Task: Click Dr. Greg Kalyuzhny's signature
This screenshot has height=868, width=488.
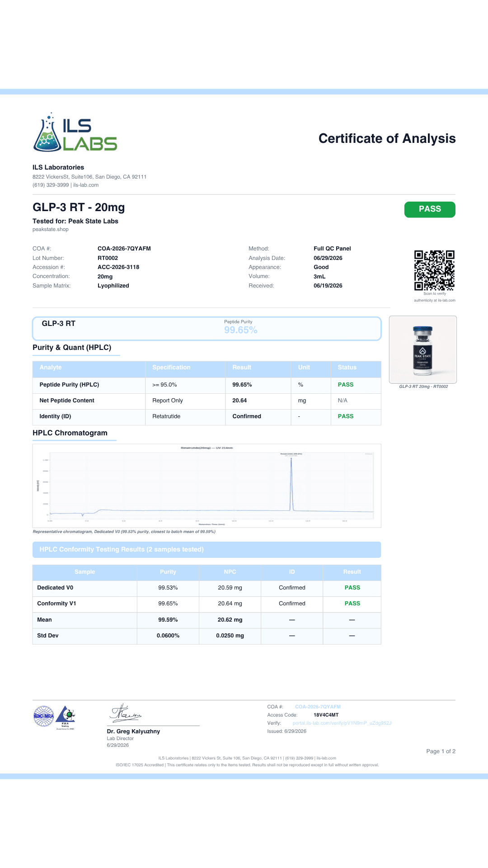Action: 126,713
